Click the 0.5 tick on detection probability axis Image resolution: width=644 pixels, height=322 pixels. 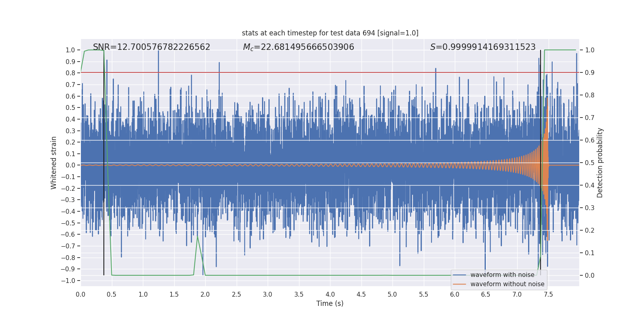pos(590,163)
